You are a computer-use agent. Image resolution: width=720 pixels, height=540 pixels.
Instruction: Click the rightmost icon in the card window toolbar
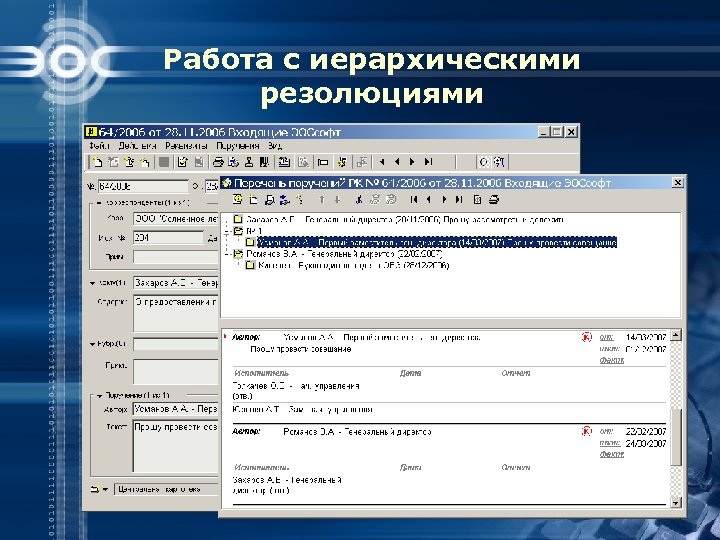pyautogui.click(x=499, y=162)
